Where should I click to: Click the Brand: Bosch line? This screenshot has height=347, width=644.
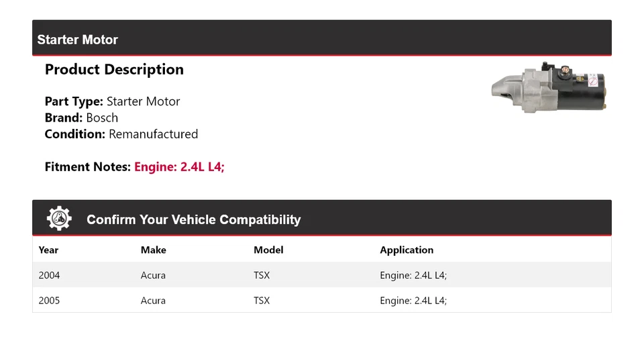point(81,118)
